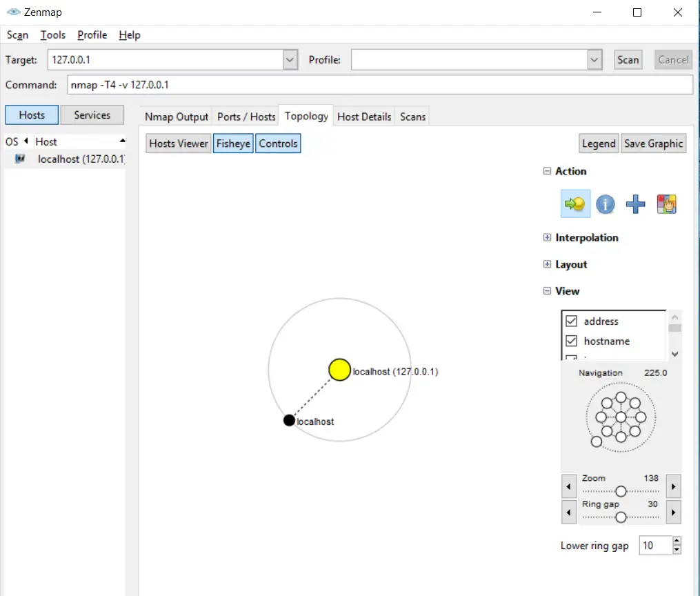Click the Profile input field
Image resolution: width=700 pixels, height=596 pixels.
470,60
